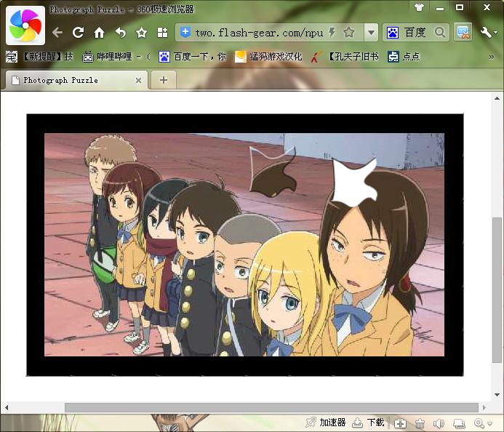
Task: Expand more bookmarks chevron
Action: [x=491, y=57]
